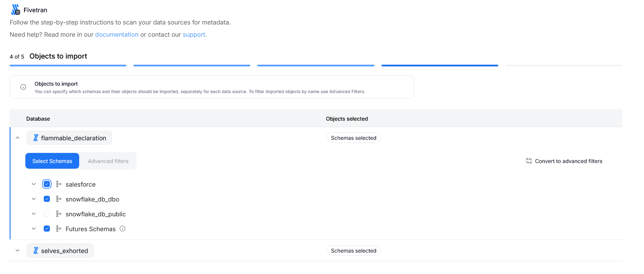Click the Objects selected column header
This screenshot has height=274, width=644.
pyautogui.click(x=347, y=119)
